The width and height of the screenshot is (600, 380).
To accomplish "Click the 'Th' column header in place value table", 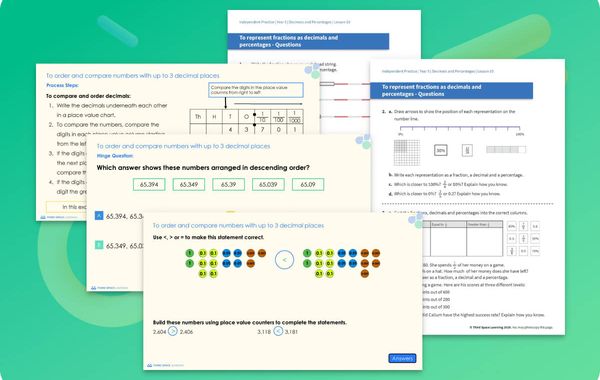I will click(x=198, y=117).
